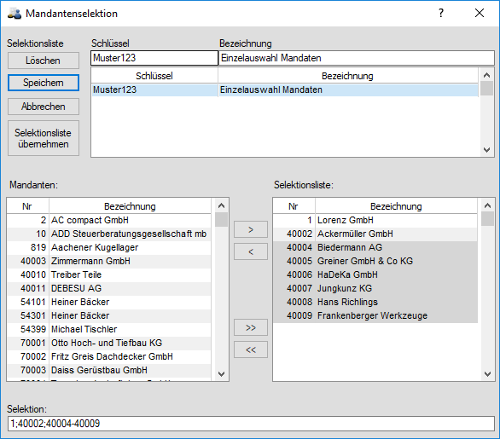Select Heiner Bäcker row number 54101

point(109,302)
